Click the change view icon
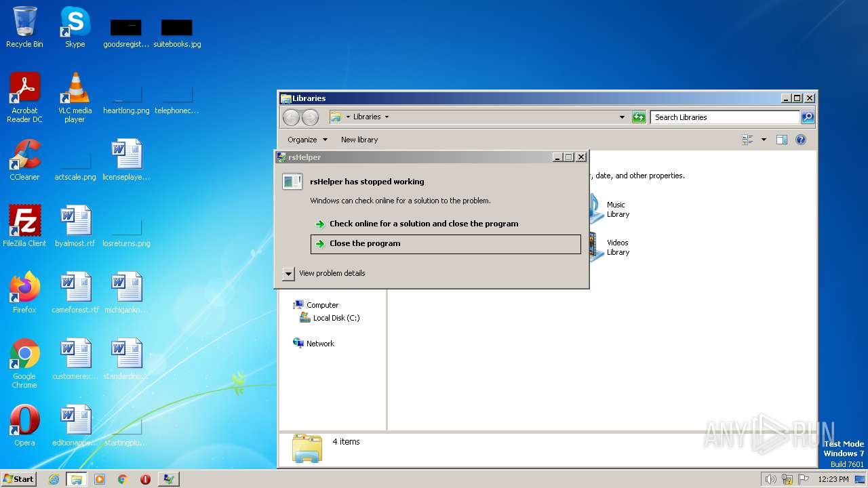 tap(747, 140)
